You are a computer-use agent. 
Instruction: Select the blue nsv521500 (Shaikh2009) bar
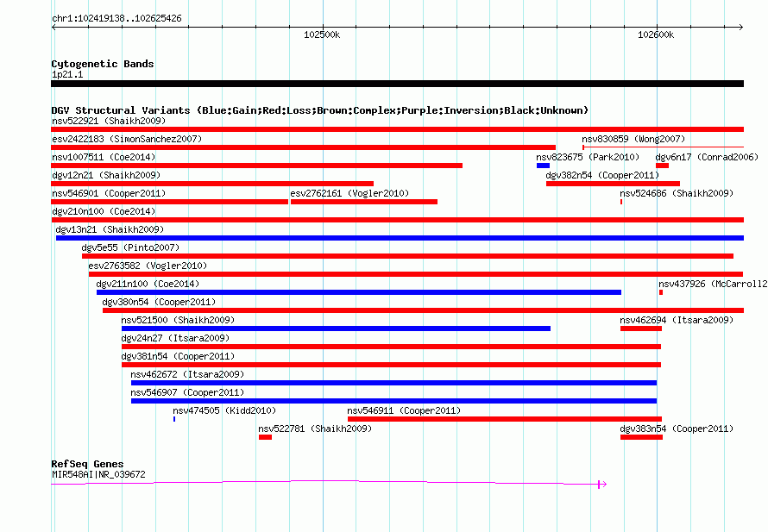click(x=336, y=329)
